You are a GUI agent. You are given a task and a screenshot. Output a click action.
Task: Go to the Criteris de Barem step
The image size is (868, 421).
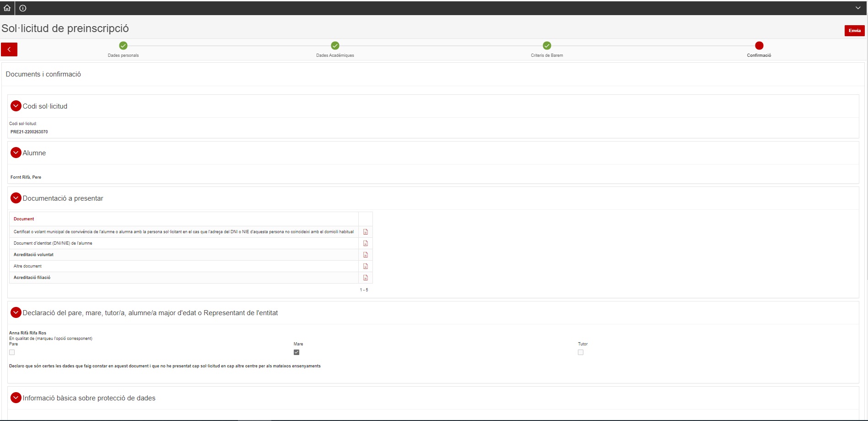547,45
